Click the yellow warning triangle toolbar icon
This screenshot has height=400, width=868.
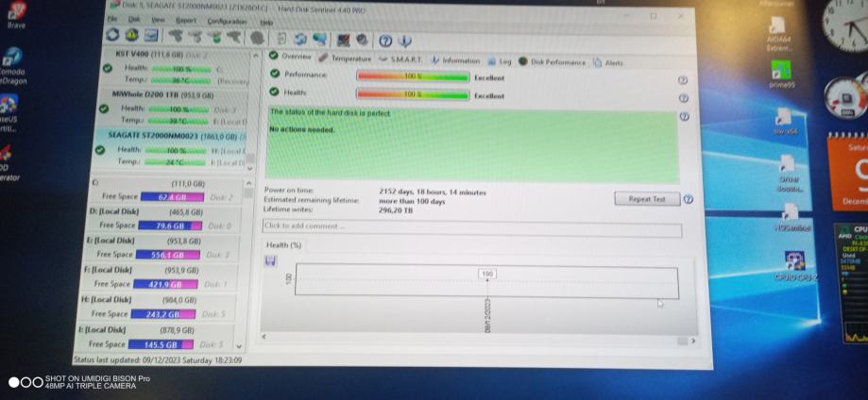[131, 35]
